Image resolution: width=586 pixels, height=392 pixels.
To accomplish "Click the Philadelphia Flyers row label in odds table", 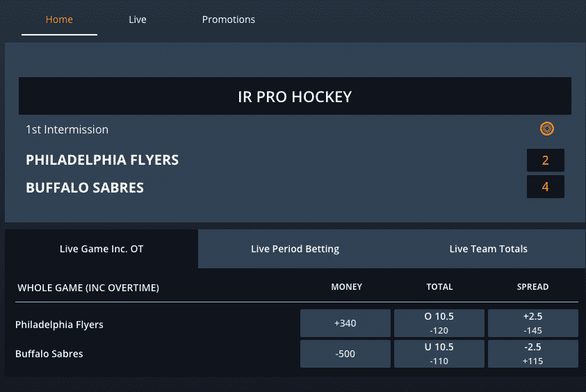I will [x=59, y=325].
